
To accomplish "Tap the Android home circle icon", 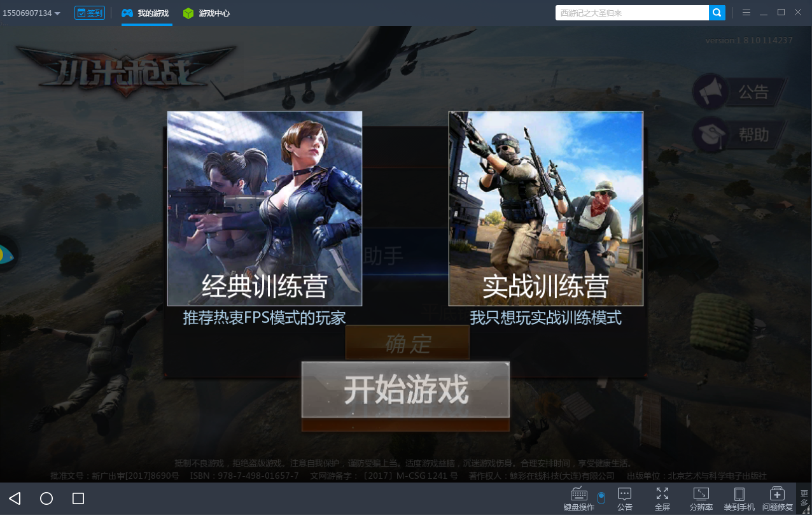I will point(46,498).
